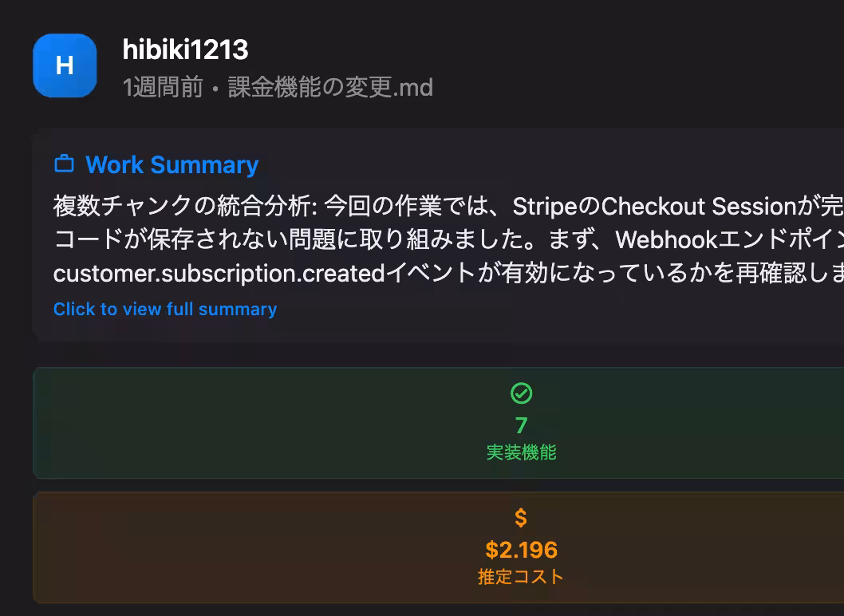The height and width of the screenshot is (616, 844).
Task: Click the 1週間前 timestamp
Action: click(x=163, y=88)
